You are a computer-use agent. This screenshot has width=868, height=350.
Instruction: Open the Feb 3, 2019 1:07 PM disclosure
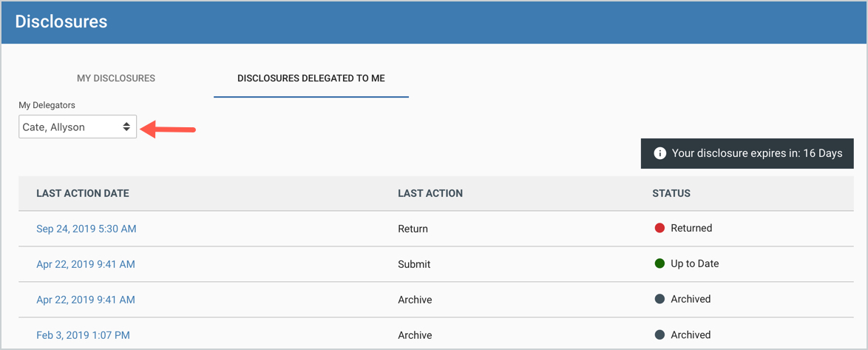tap(83, 335)
